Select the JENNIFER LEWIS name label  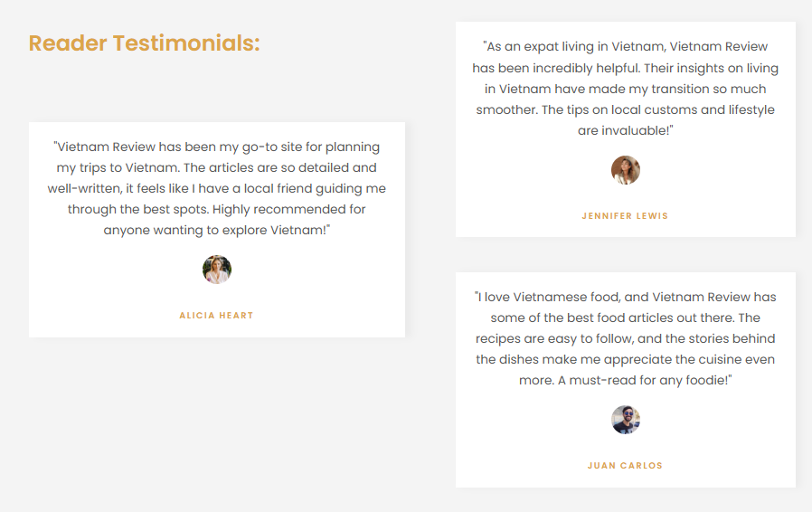coord(626,216)
